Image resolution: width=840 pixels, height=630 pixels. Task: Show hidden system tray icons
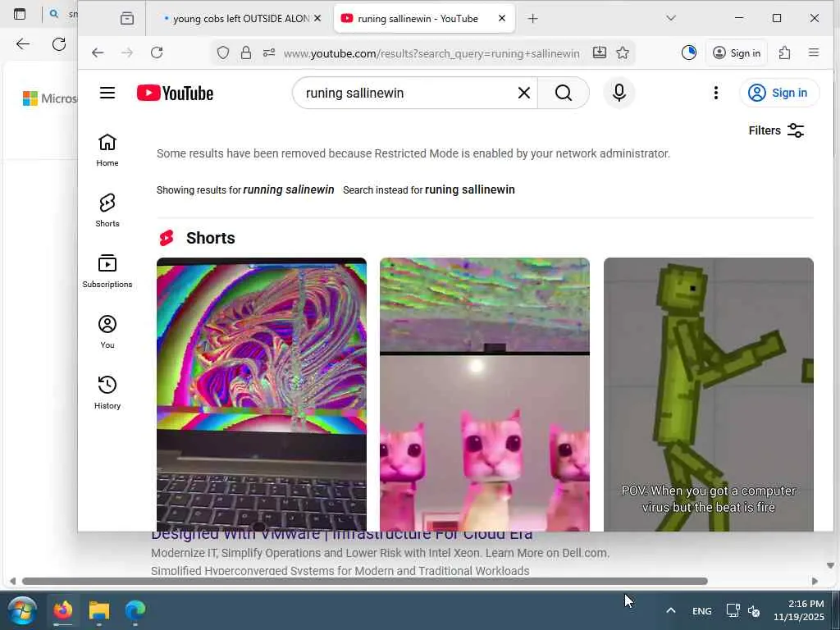click(671, 610)
